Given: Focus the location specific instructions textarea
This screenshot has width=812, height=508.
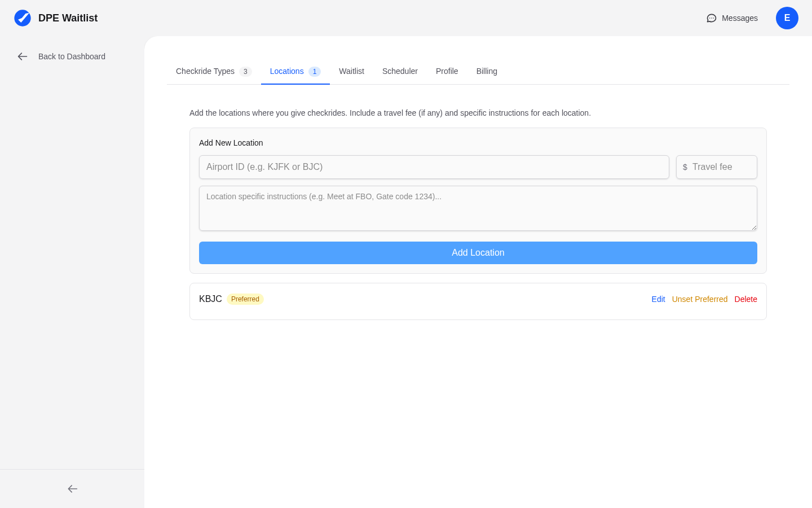Looking at the screenshot, I should pyautogui.click(x=478, y=208).
